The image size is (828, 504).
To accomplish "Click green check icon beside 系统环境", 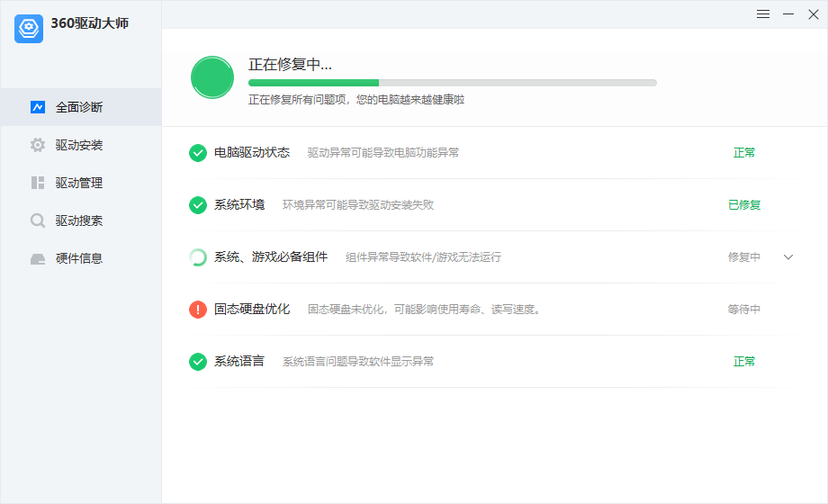I will pos(198,205).
